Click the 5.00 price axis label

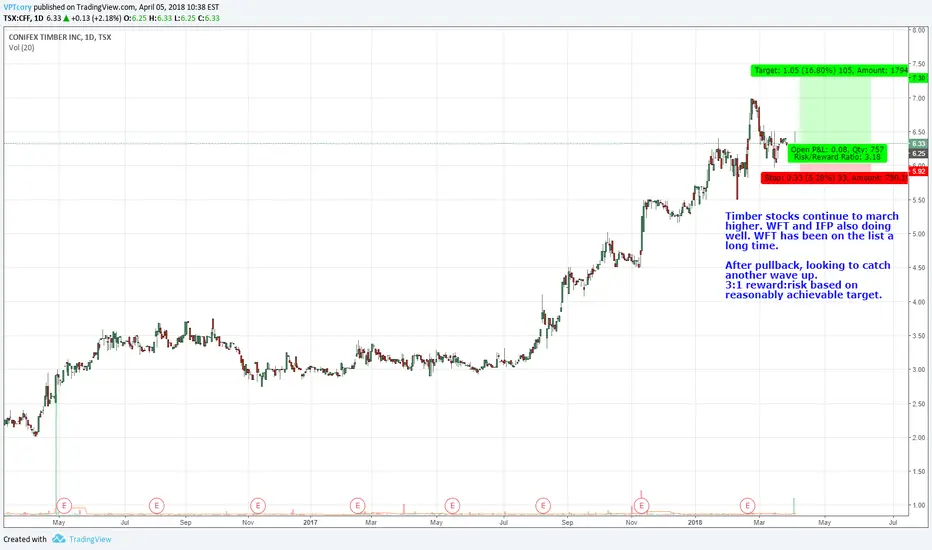click(x=919, y=234)
